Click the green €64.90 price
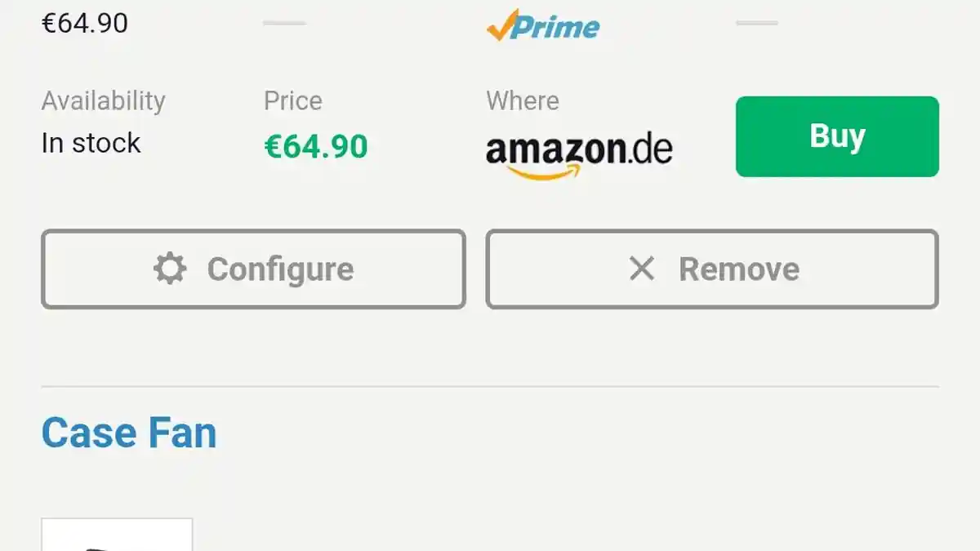Viewport: 980px width, 551px height. pos(316,147)
